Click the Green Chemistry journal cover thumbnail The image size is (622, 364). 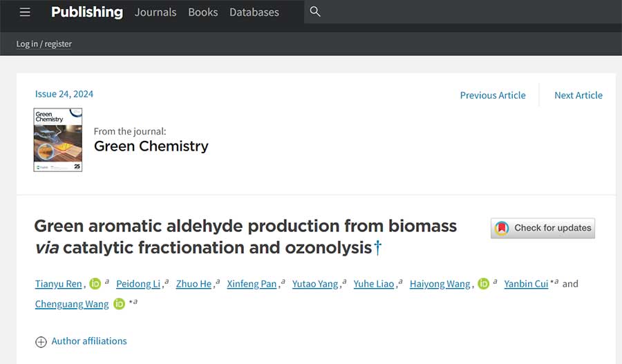(58, 140)
